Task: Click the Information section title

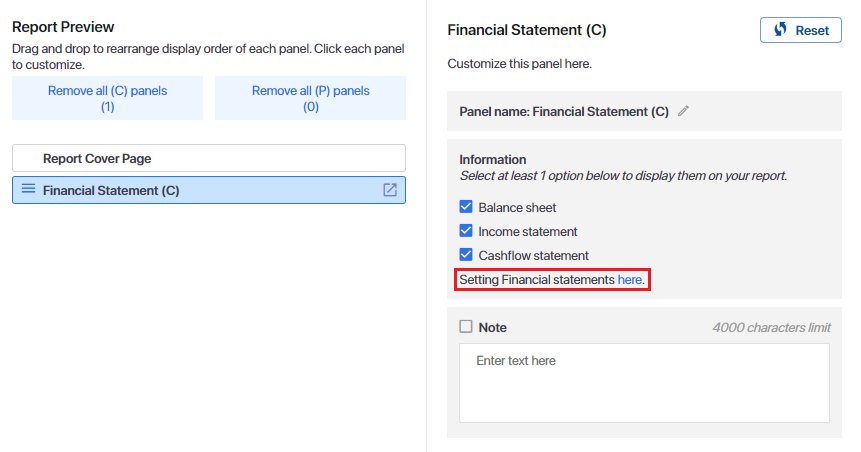Action: tap(493, 159)
